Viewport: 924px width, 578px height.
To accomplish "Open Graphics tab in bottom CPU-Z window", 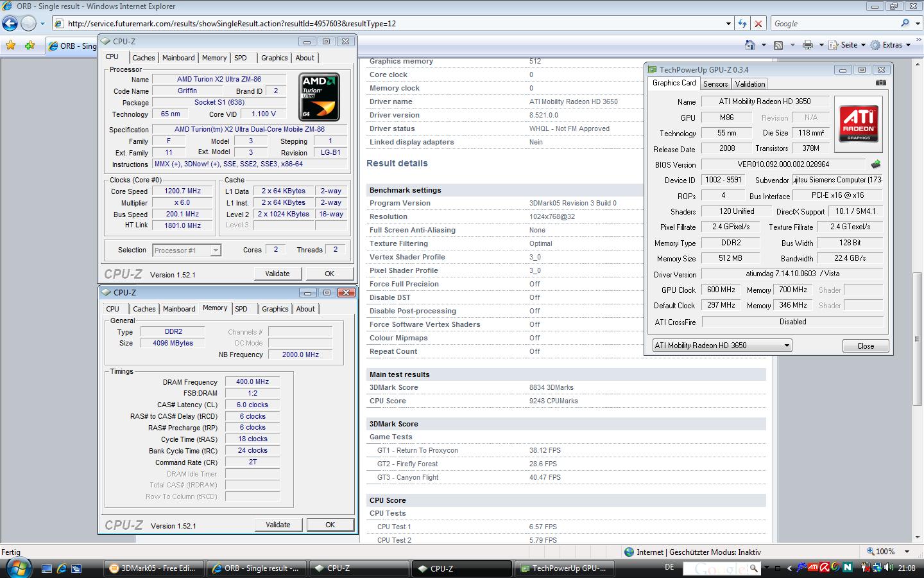I will 275,309.
